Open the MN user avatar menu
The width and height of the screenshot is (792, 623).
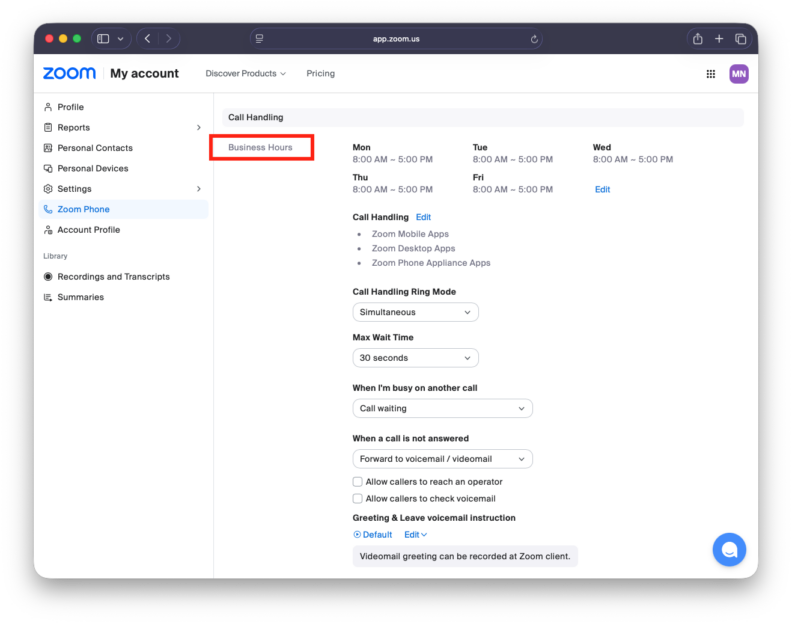[x=738, y=74]
